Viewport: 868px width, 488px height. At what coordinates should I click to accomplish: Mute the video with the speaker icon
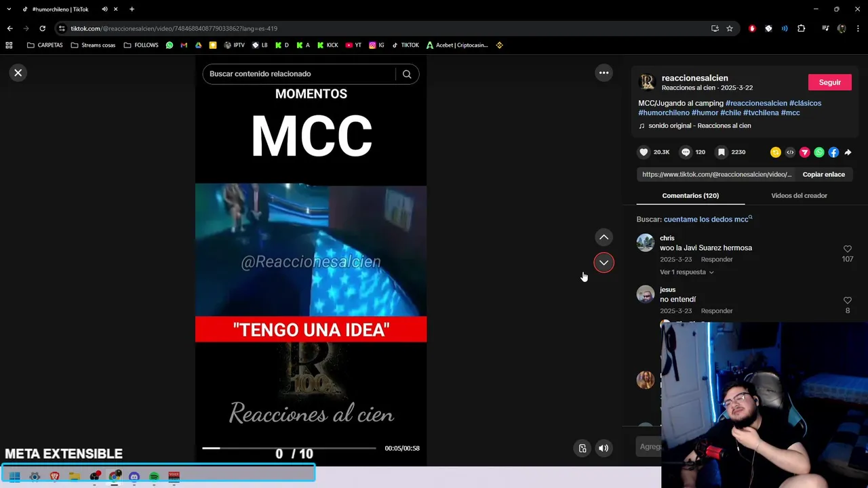[604, 448]
